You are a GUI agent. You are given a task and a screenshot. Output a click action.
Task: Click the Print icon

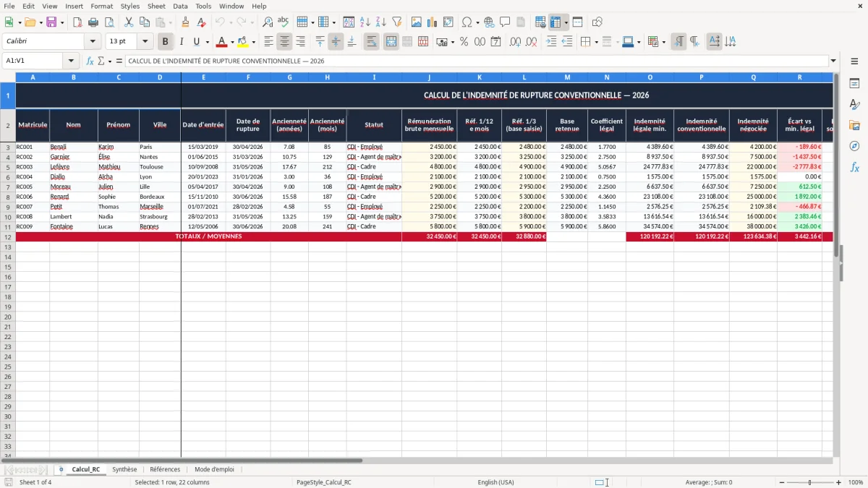(93, 22)
